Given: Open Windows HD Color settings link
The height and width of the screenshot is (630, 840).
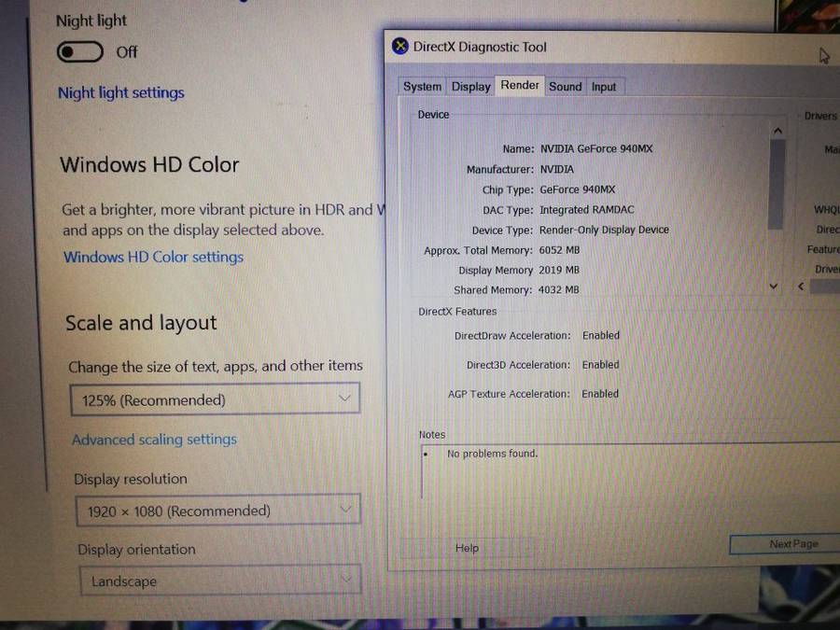Looking at the screenshot, I should tap(153, 257).
